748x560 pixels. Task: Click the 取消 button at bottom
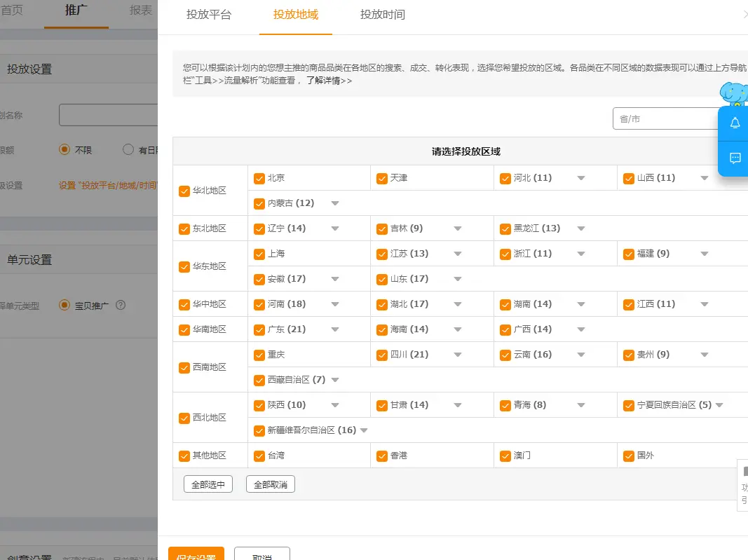(x=262, y=554)
